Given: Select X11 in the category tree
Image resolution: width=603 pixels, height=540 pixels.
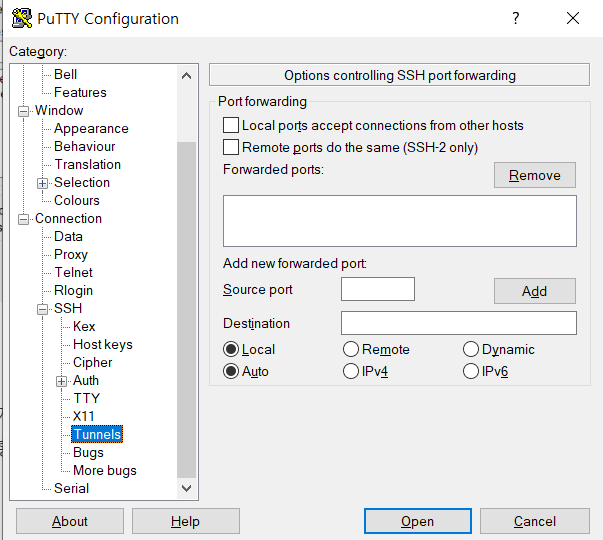Looking at the screenshot, I should click(83, 416).
